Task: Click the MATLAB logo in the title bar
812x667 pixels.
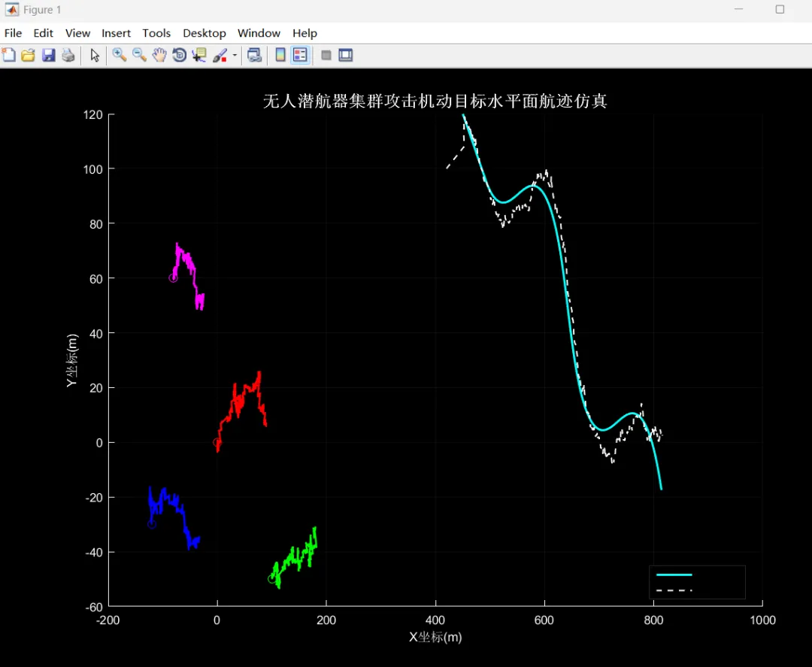Action: point(11,9)
